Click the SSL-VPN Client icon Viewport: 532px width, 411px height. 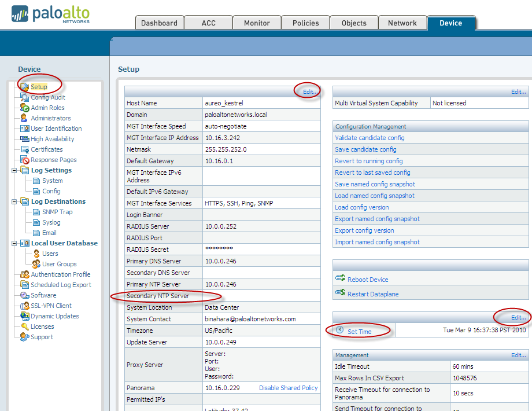[x=25, y=306]
